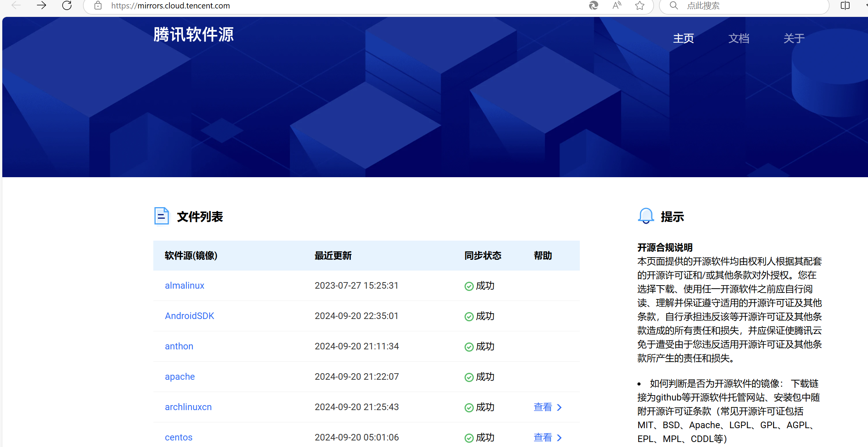Open split screen icon
This screenshot has width=868, height=447.
pos(845,5)
